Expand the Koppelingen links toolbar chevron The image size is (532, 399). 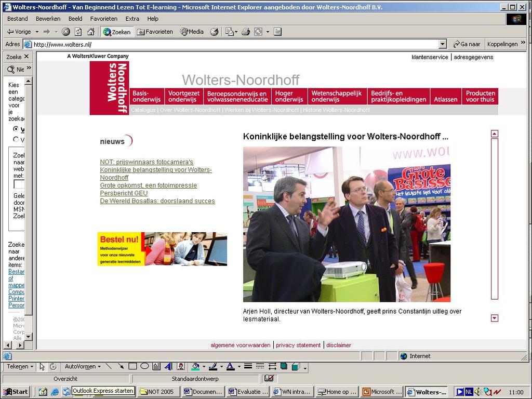click(523, 43)
